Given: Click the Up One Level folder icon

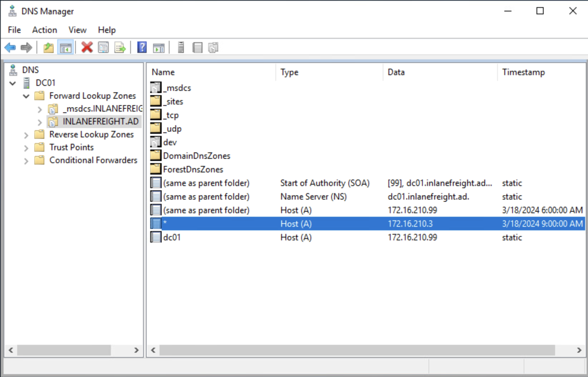Looking at the screenshot, I should (48, 47).
